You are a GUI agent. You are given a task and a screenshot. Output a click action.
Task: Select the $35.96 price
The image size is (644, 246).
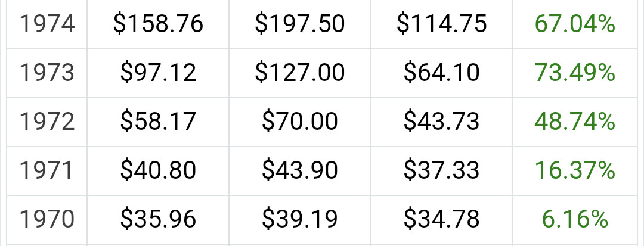coord(158,220)
